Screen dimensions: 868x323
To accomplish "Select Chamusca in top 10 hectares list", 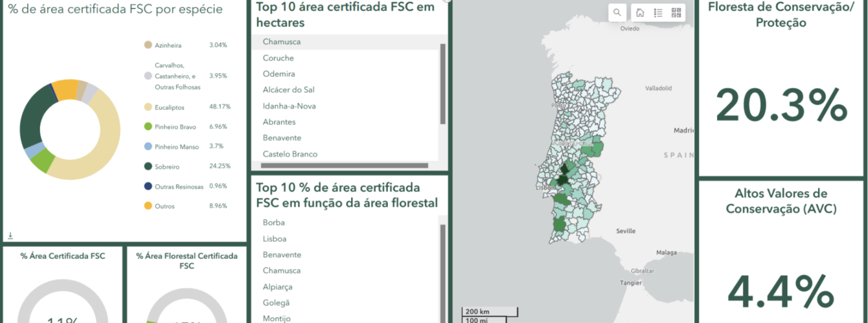I will pyautogui.click(x=346, y=42).
